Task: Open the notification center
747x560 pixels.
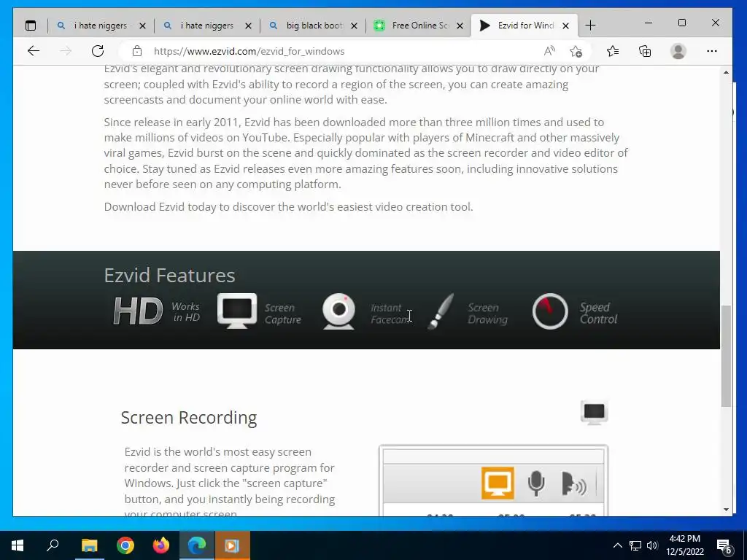Action: click(724, 545)
